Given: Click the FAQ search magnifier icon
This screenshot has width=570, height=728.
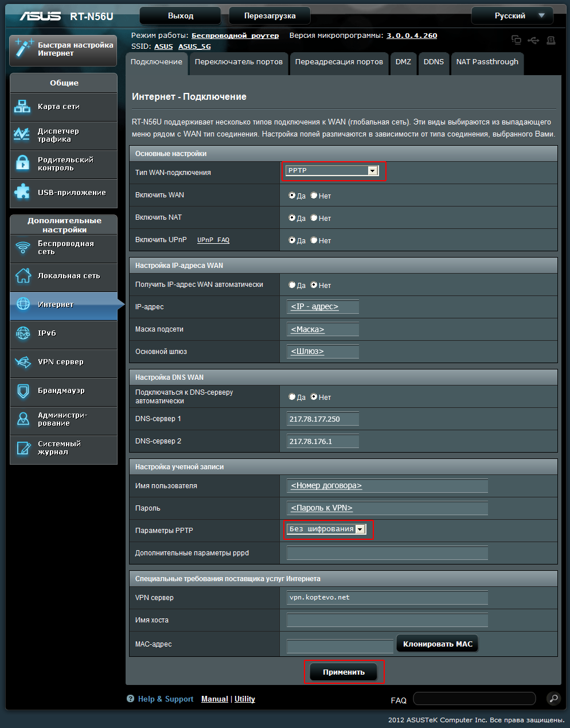Looking at the screenshot, I should (x=553, y=698).
